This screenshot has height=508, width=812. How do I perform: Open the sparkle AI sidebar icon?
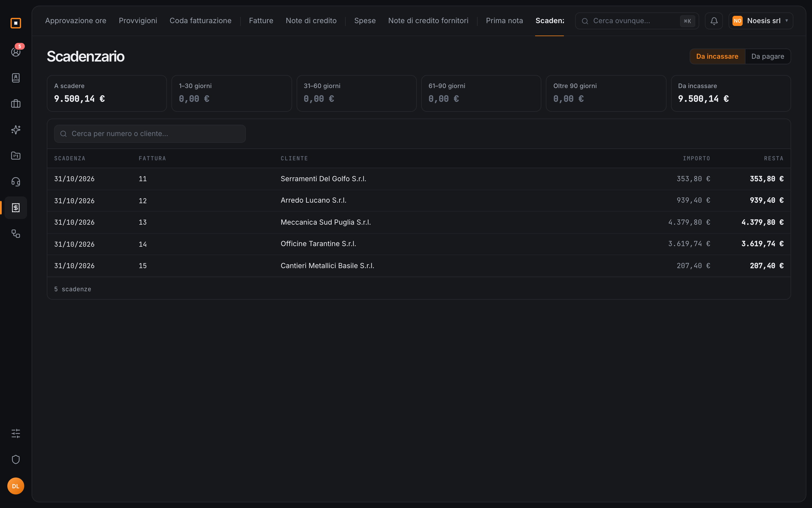16,130
